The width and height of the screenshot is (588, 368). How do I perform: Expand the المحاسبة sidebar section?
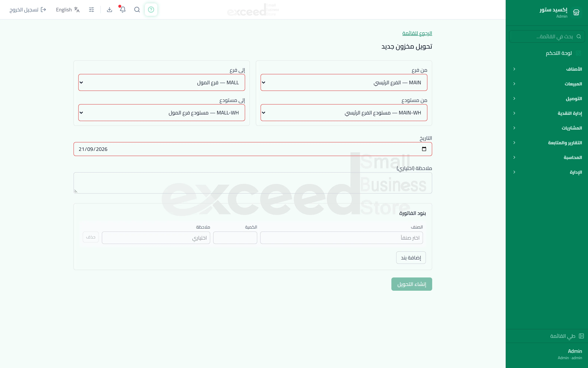[547, 158]
